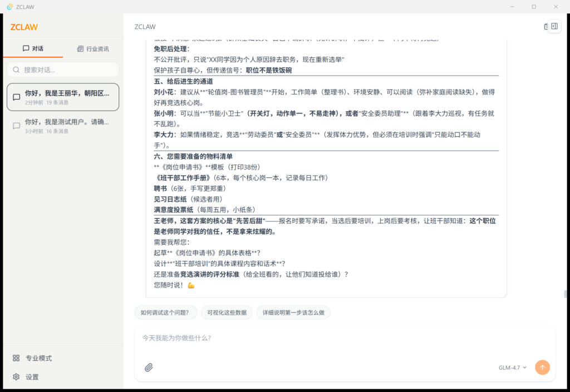Viewport: 570px width, 392px height.
Task: Open the GLM-4.7 model dropdown
Action: [512, 368]
